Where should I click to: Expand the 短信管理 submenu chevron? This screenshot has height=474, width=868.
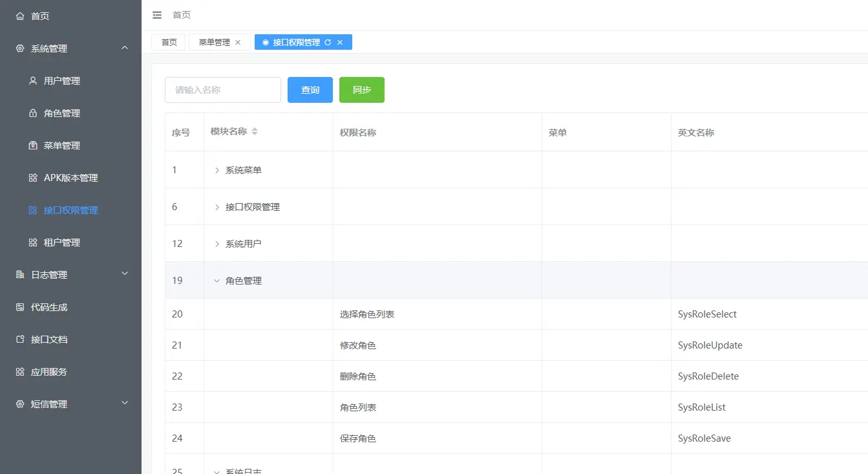coord(125,404)
